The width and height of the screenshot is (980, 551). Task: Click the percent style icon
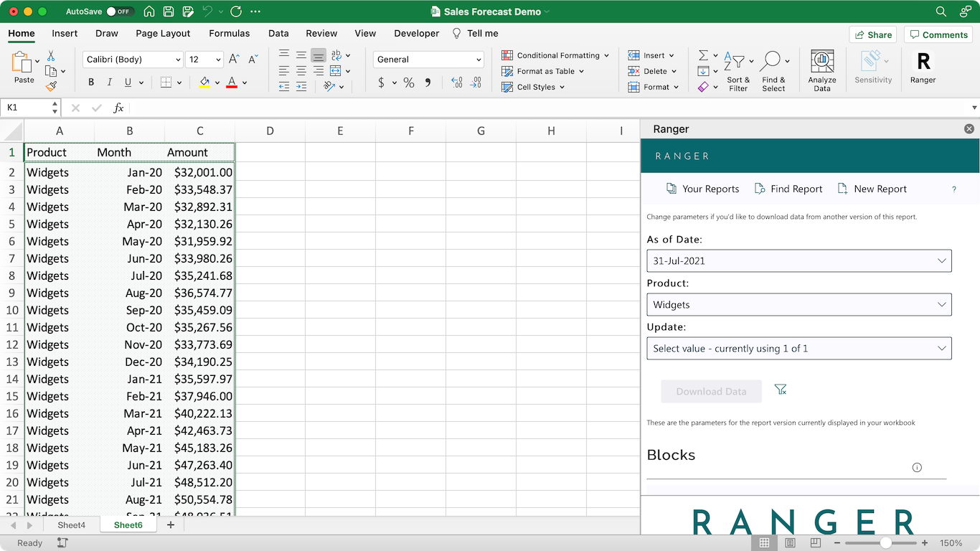(409, 83)
